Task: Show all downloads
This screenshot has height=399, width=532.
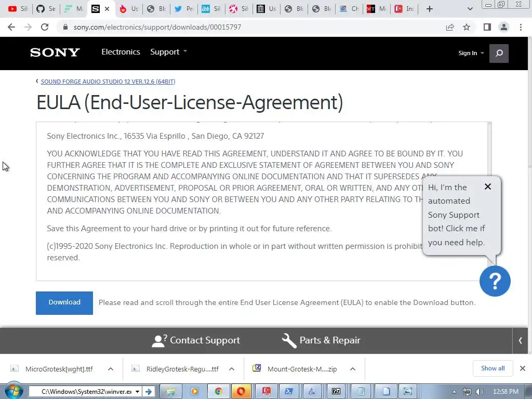Action: coord(493,368)
